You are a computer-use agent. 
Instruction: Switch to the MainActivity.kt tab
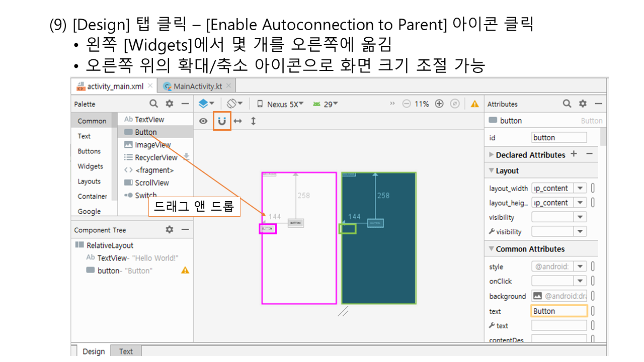point(197,86)
